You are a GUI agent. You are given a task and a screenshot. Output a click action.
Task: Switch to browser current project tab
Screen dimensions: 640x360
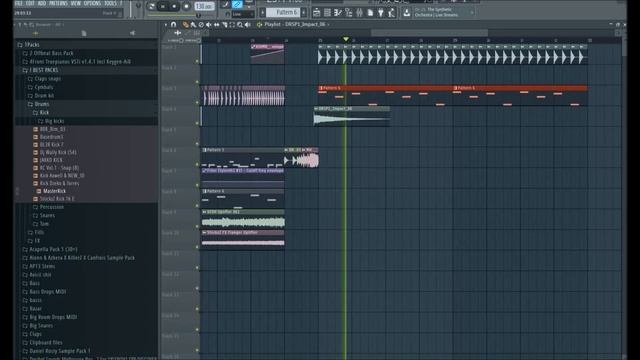point(84,33)
